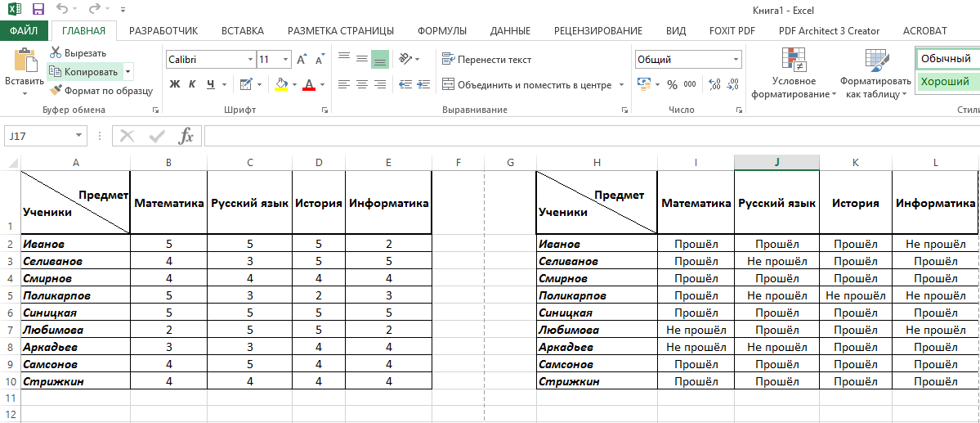The image size is (980, 423).
Task: Align cell text right
Action: pos(380,84)
